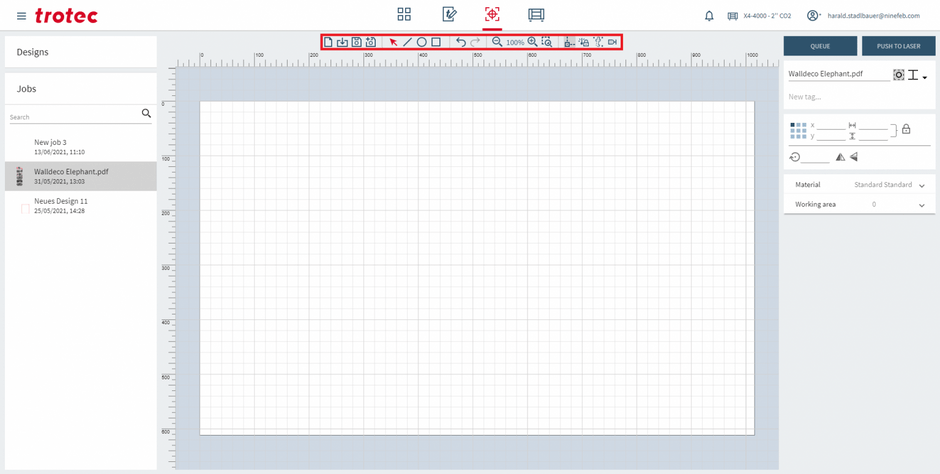Click the import file icon
940x474 pixels.
click(342, 42)
